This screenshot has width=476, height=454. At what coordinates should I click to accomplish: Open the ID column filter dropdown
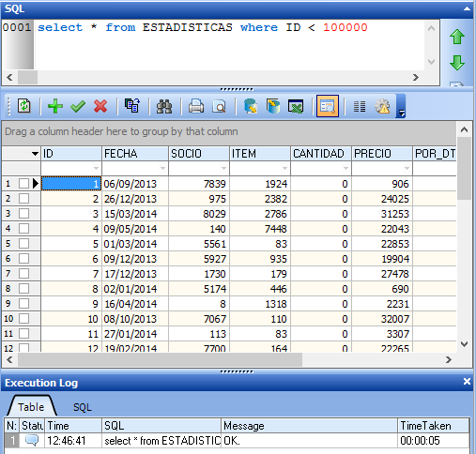click(96, 169)
